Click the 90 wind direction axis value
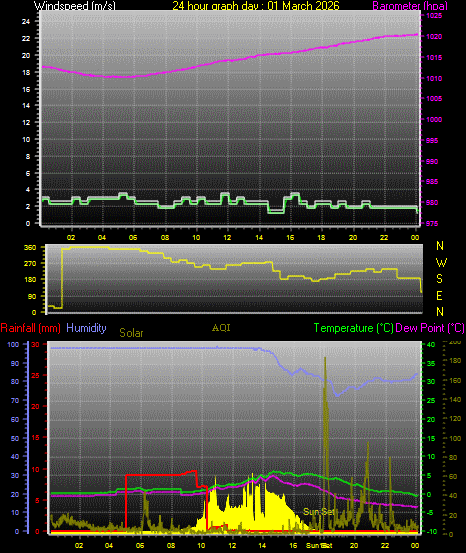The width and height of the screenshot is (466, 553). tap(32, 296)
